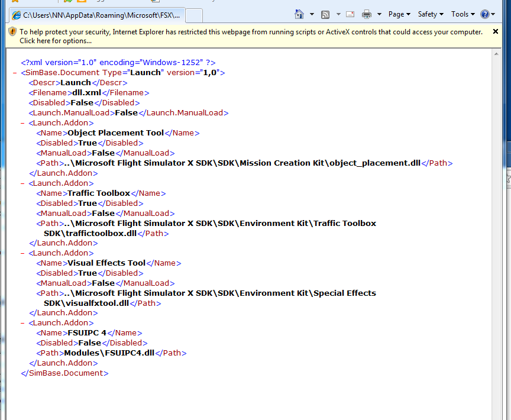Collapse the Launch.Addon node above Traffic Toolbox
The image size is (511, 420).
click(22, 183)
